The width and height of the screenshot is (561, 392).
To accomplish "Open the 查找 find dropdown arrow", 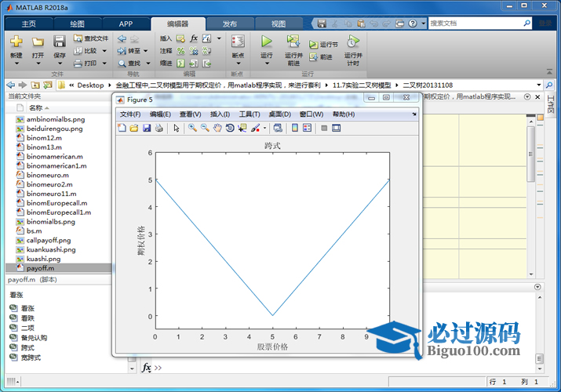I will (x=148, y=64).
